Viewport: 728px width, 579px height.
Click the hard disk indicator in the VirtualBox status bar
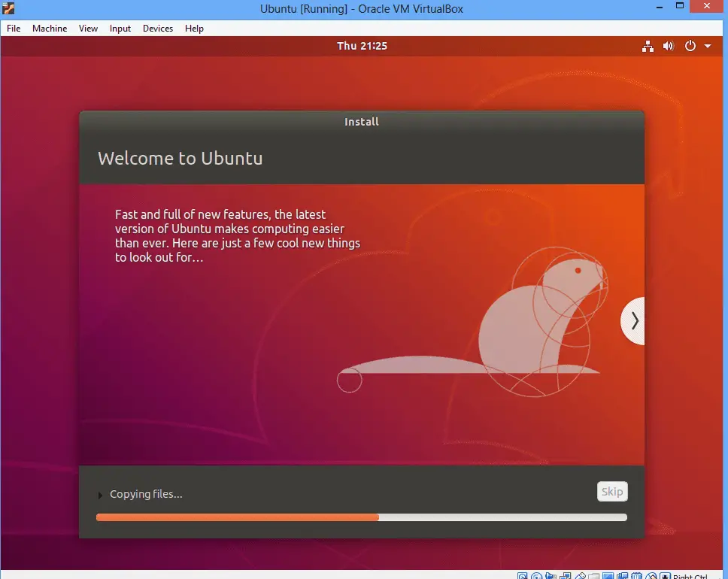pyautogui.click(x=523, y=576)
